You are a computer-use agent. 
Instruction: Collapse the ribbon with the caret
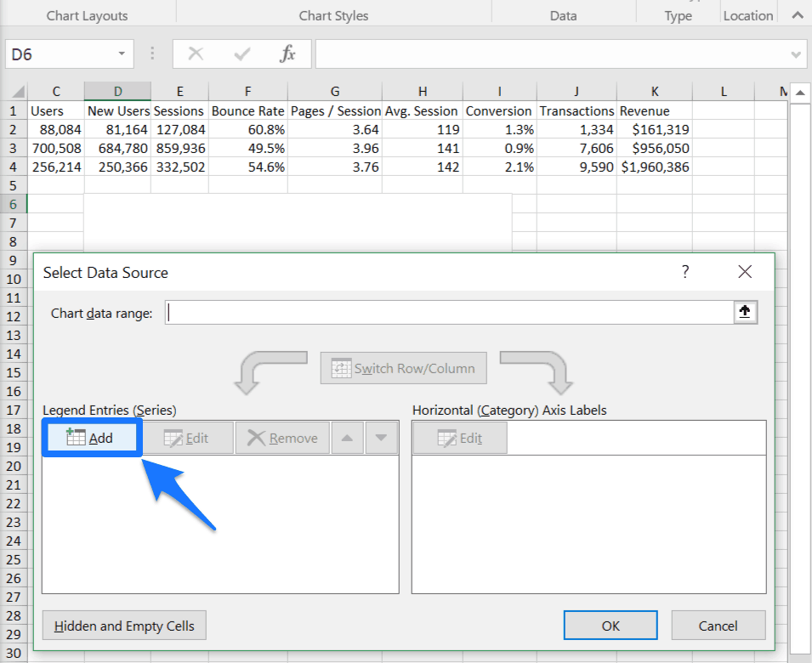click(x=796, y=15)
